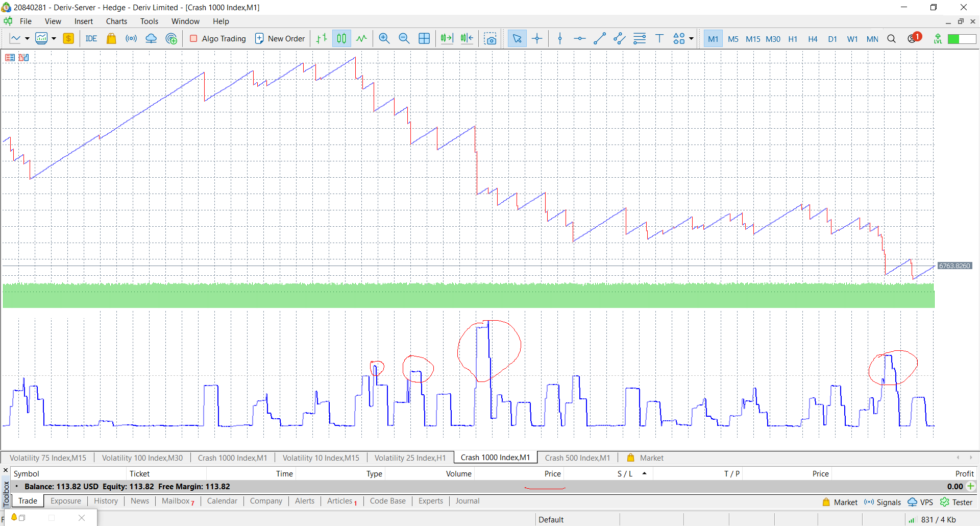This screenshot has width=980, height=526.
Task: Select the H4 timeframe
Action: [x=813, y=39]
